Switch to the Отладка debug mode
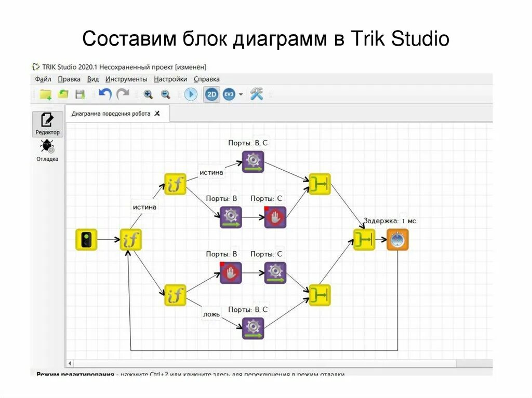 pos(47,151)
